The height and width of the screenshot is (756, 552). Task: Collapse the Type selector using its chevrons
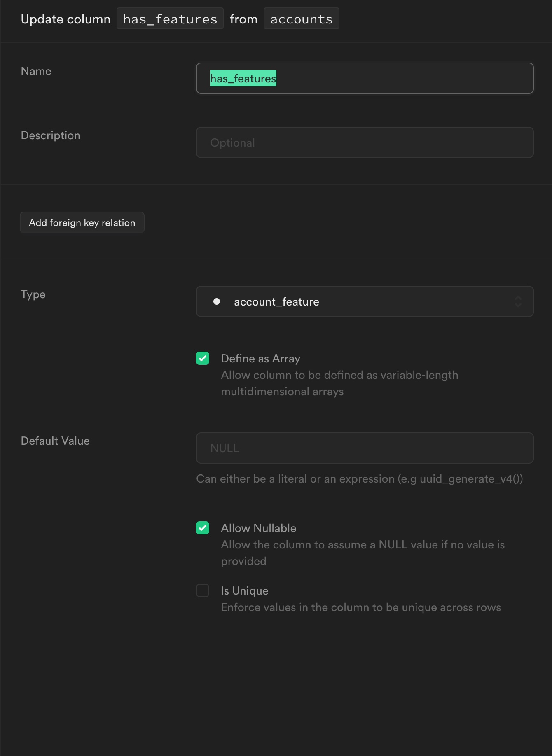click(x=518, y=301)
